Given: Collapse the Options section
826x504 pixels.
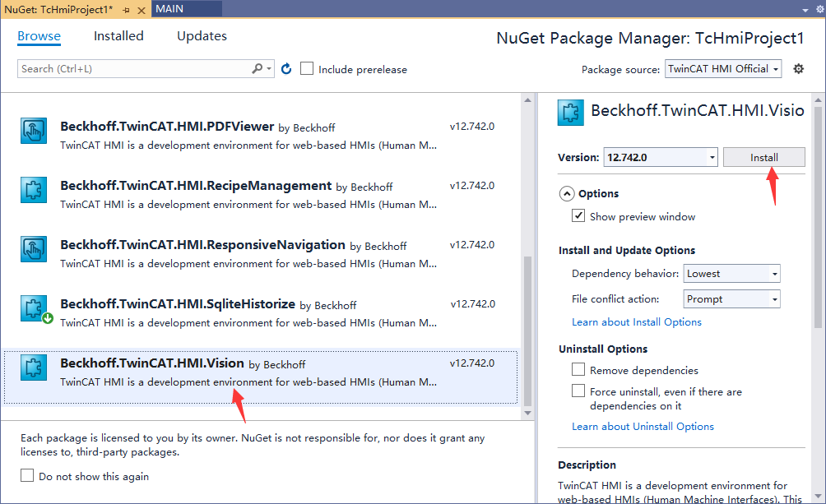Looking at the screenshot, I should 567,194.
